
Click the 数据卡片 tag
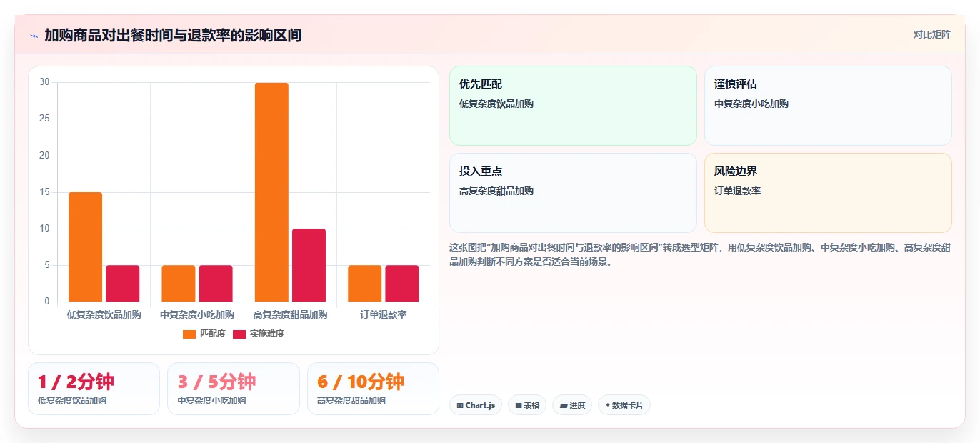click(x=624, y=405)
